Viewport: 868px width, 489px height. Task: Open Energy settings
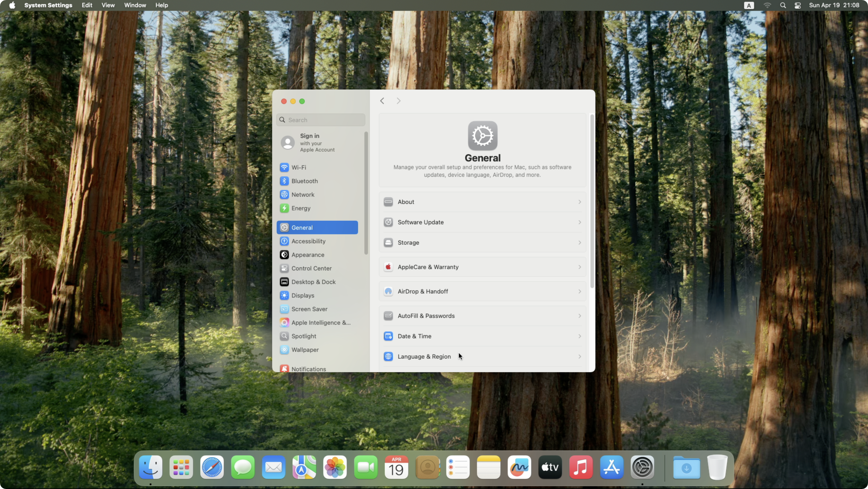click(x=317, y=208)
